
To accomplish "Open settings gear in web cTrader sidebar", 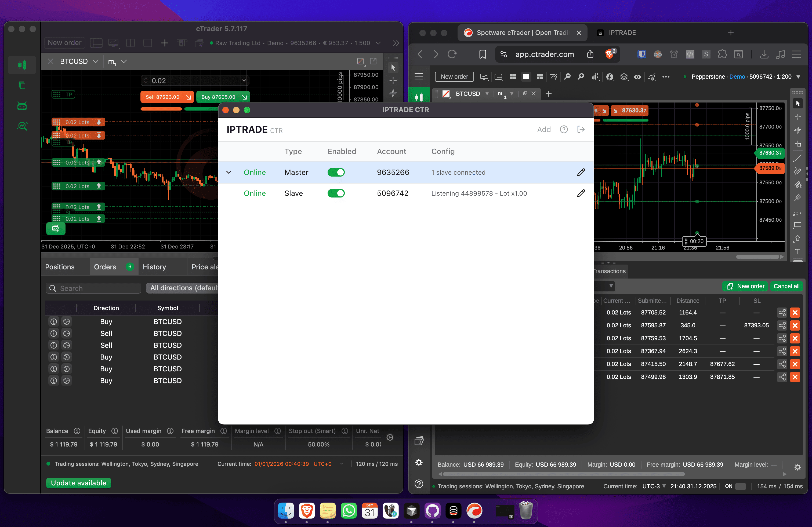I will pyautogui.click(x=419, y=462).
